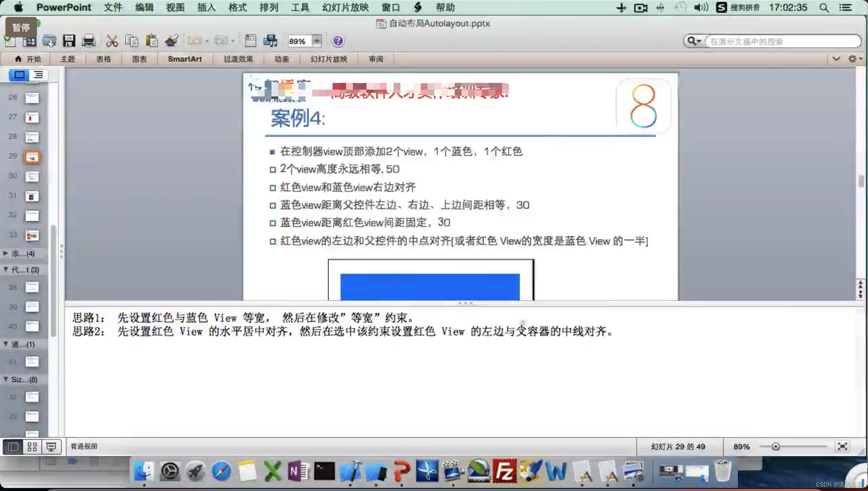Switch sidebar to outline view
Image resolution: width=868 pixels, height=491 pixels.
coord(38,75)
